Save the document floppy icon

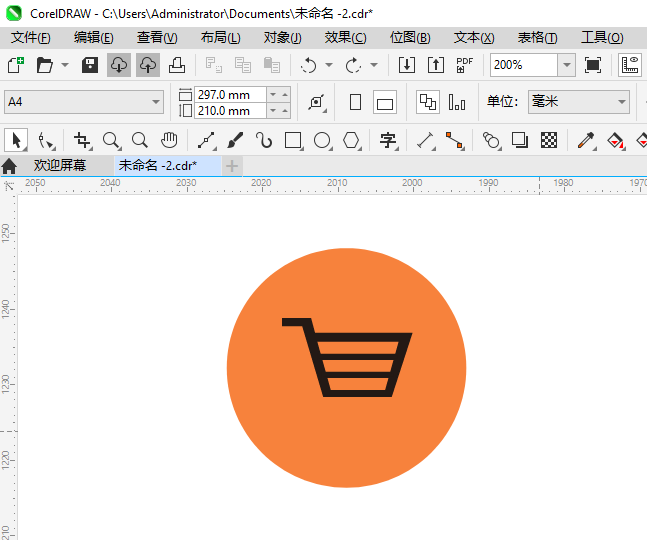tap(90, 65)
